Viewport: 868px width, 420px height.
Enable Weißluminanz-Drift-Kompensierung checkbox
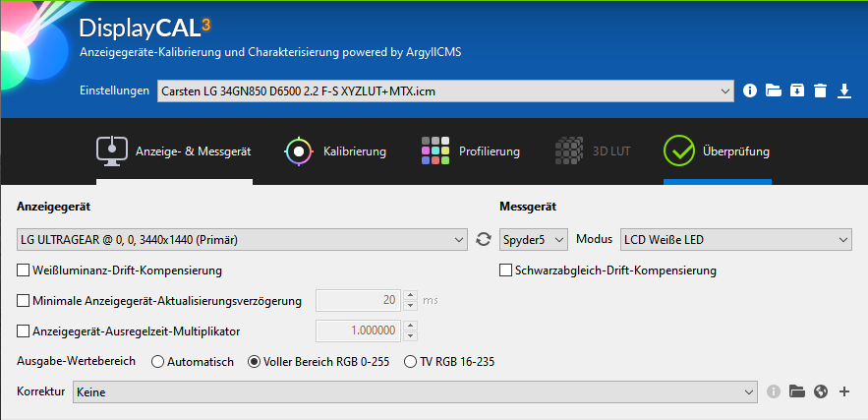click(x=24, y=270)
